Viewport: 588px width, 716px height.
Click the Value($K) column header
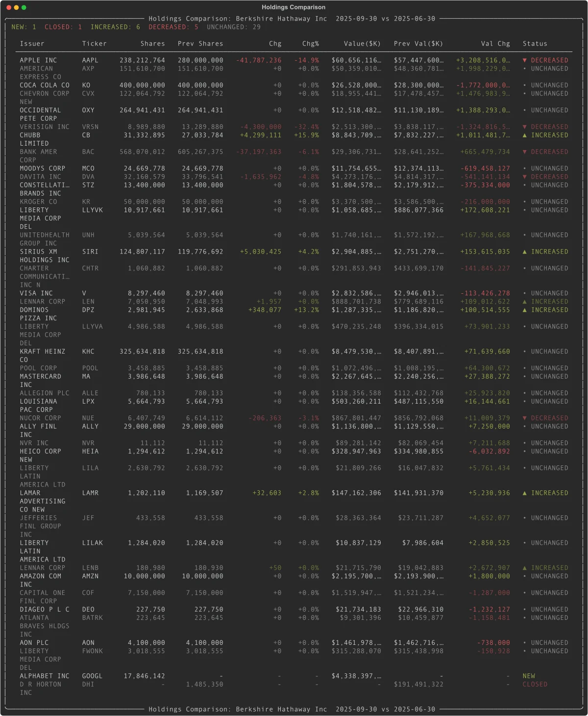pos(362,44)
